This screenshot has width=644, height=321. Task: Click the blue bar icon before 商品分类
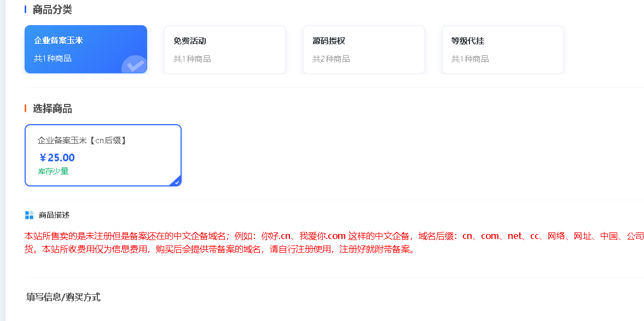(x=25, y=9)
